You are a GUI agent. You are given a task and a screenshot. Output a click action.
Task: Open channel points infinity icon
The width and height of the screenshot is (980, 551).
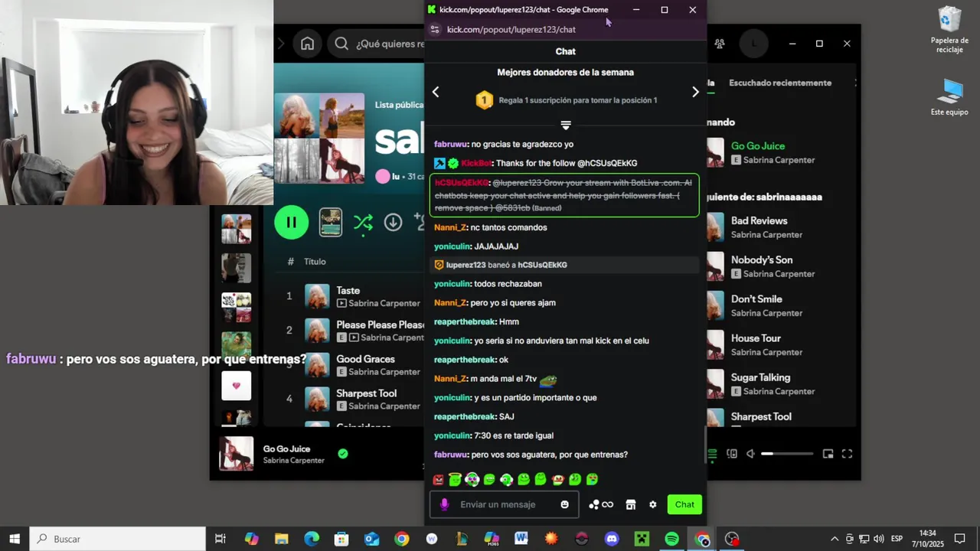601,504
